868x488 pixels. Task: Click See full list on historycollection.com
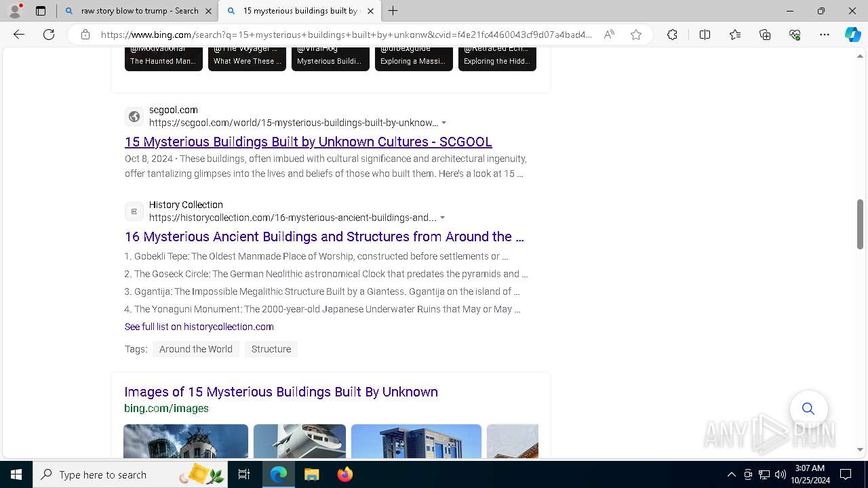[x=199, y=327]
